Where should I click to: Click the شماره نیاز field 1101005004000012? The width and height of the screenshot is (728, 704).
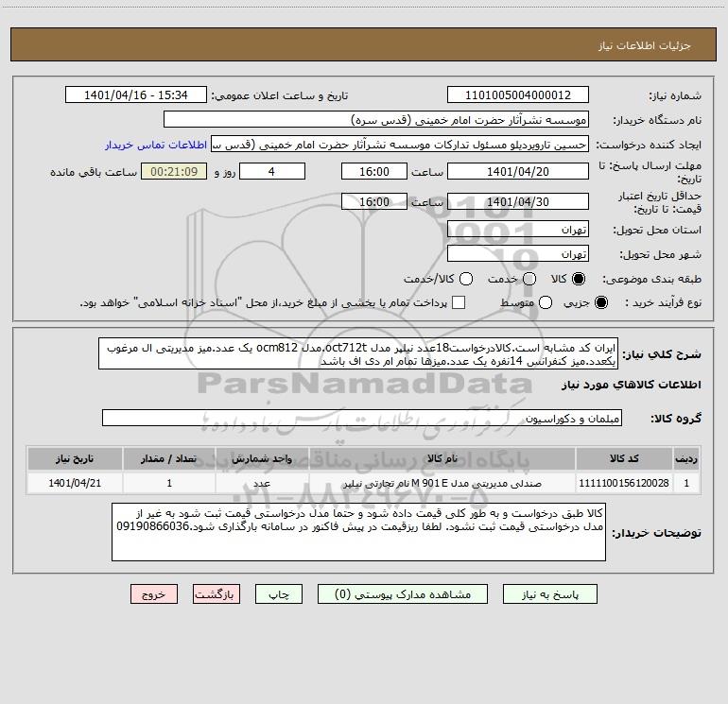click(518, 95)
